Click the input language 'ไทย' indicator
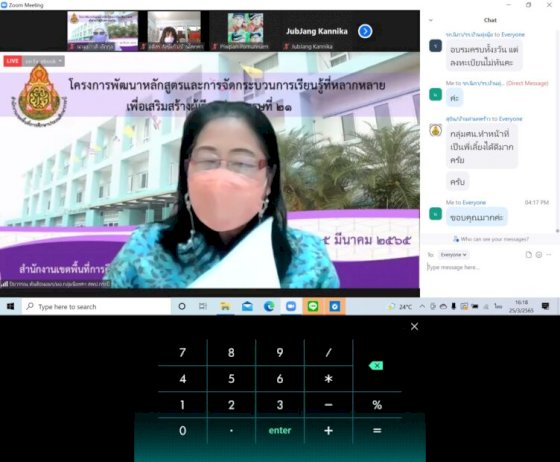The height and width of the screenshot is (462, 560). [498, 306]
